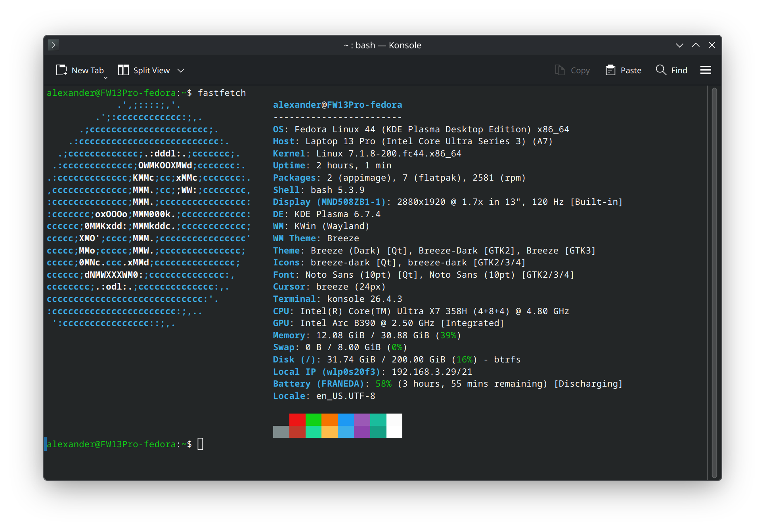Expand the New Tab profile dropdown arrow
The image size is (765, 532).
pos(106,78)
